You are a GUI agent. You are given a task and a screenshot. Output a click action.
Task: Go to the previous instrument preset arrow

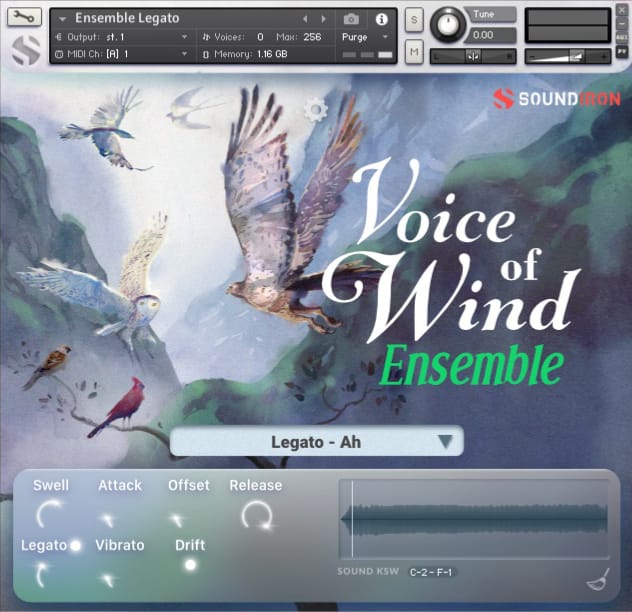pos(305,19)
